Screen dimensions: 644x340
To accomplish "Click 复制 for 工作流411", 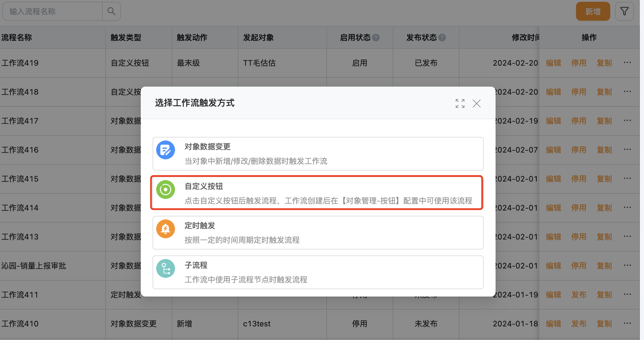I will (x=604, y=295).
